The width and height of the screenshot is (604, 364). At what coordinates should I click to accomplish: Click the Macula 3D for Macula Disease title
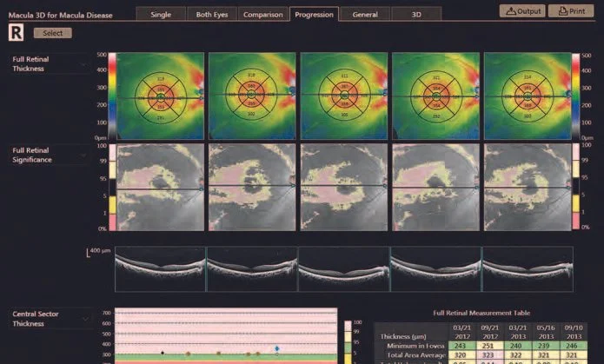[61, 16]
